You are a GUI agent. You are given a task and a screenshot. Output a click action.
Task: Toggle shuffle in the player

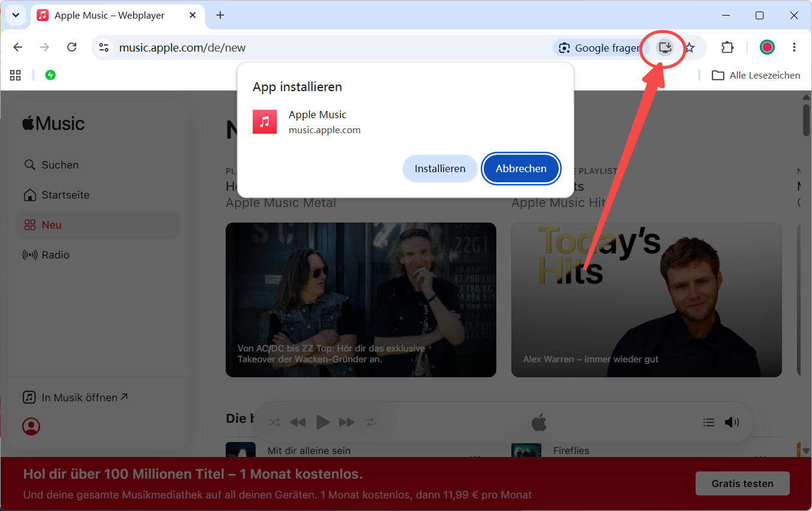pyautogui.click(x=274, y=422)
